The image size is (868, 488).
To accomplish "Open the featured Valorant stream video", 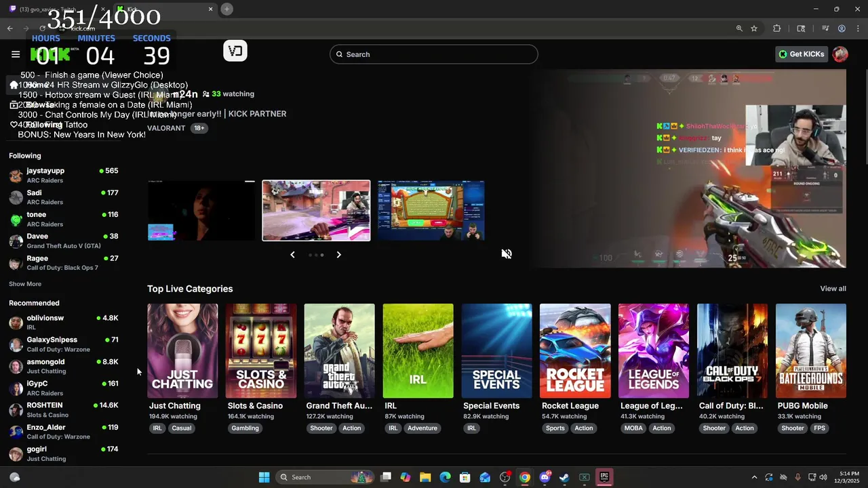I will coord(690,168).
